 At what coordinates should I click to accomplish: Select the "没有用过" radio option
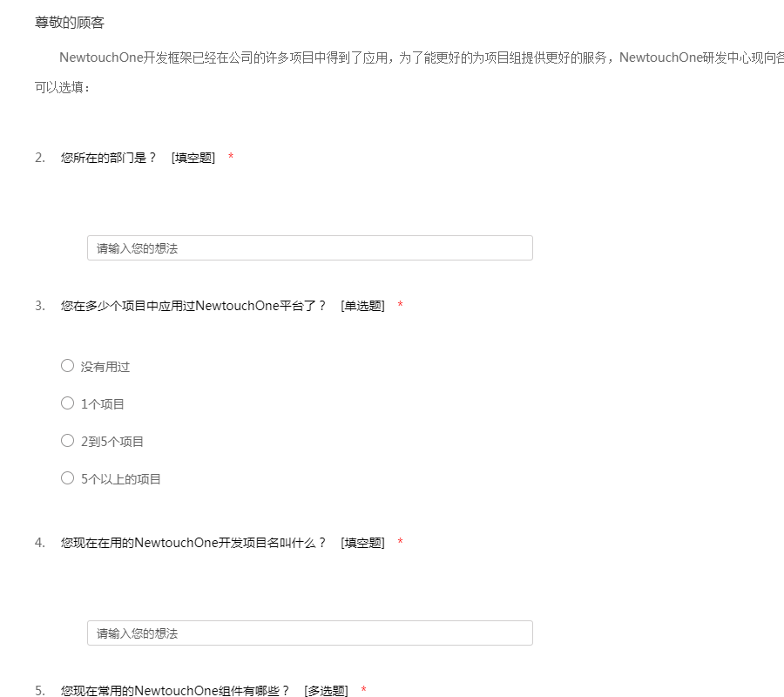pyautogui.click(x=67, y=366)
